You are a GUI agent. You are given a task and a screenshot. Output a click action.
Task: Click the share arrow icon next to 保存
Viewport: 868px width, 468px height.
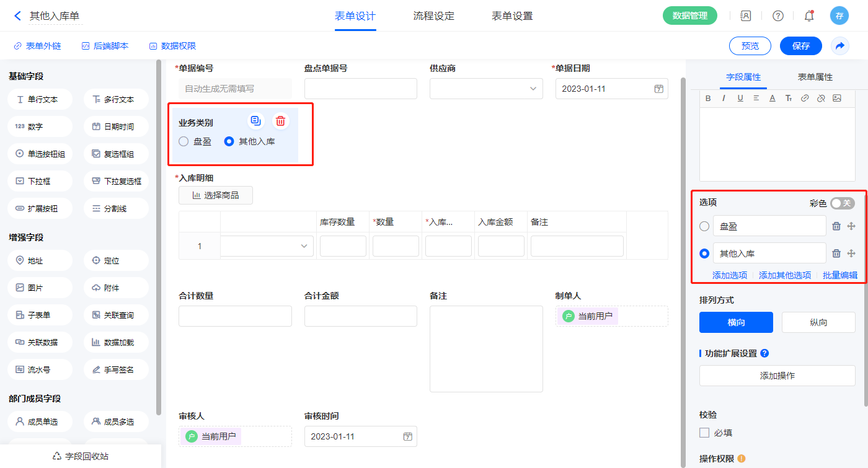point(840,46)
